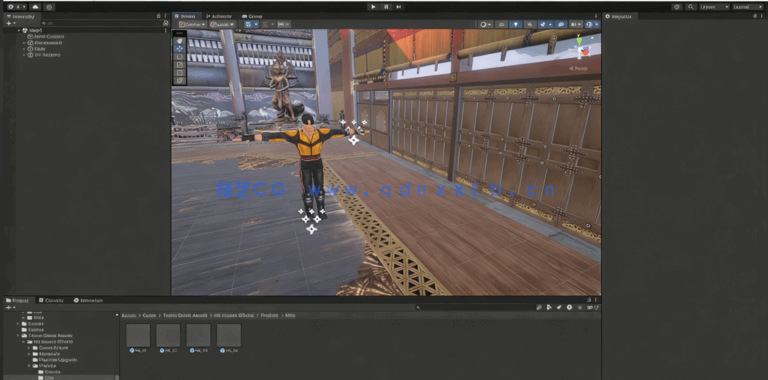Open the Layout dropdown
This screenshot has height=380, width=768.
[747, 7]
